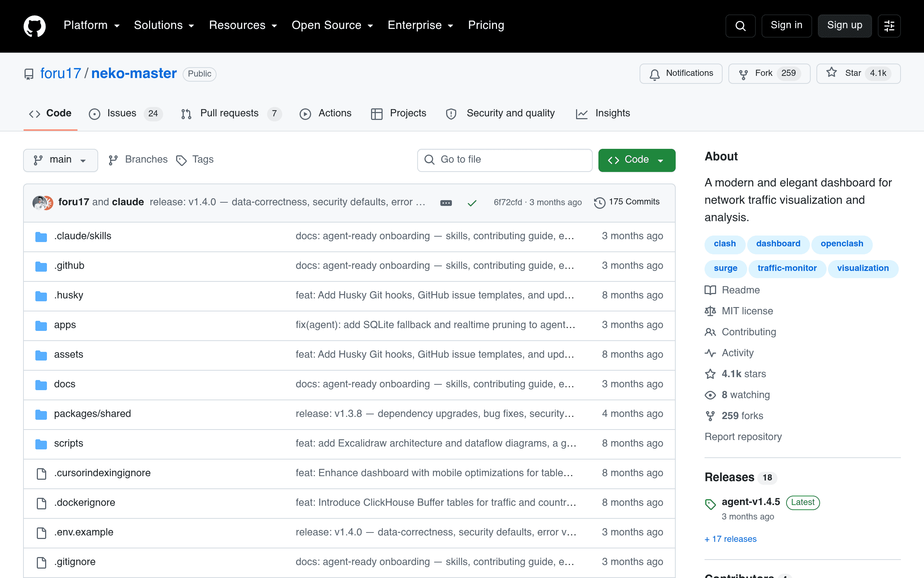Expand the Resources menu
The width and height of the screenshot is (924, 578).
pyautogui.click(x=243, y=25)
